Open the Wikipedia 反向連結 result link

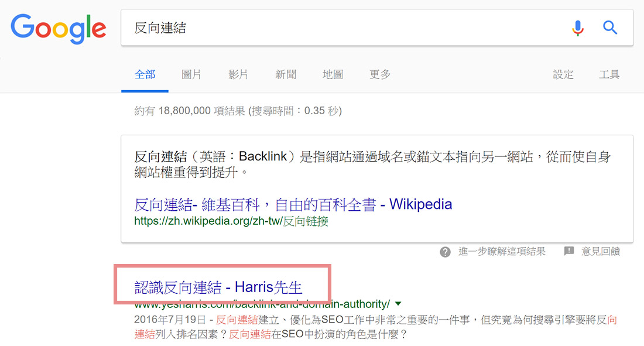[x=293, y=204]
